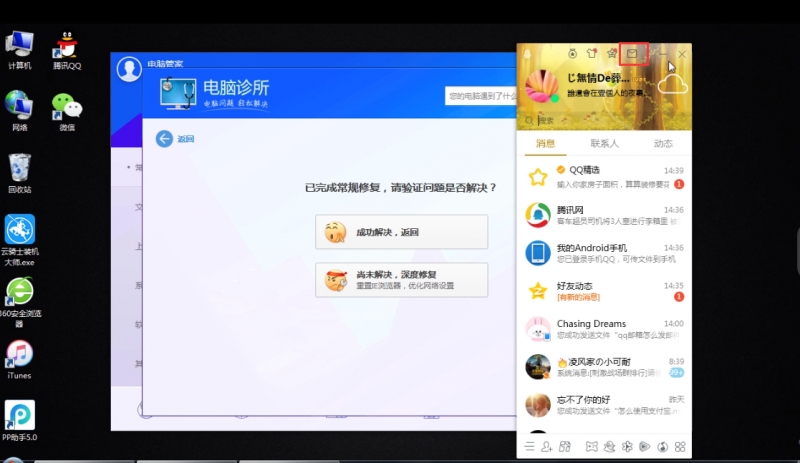
Task: Click the yellow star avatar of QQ精选
Action: click(538, 177)
